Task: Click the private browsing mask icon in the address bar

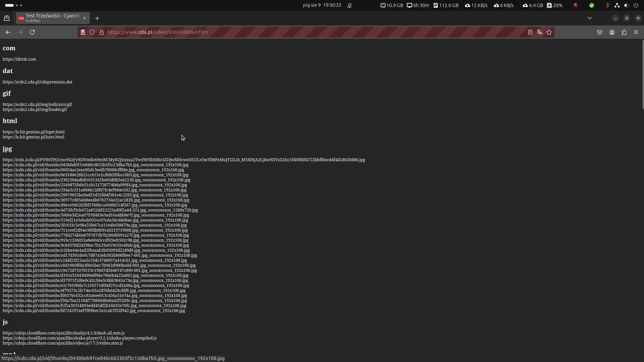Action: click(x=83, y=32)
